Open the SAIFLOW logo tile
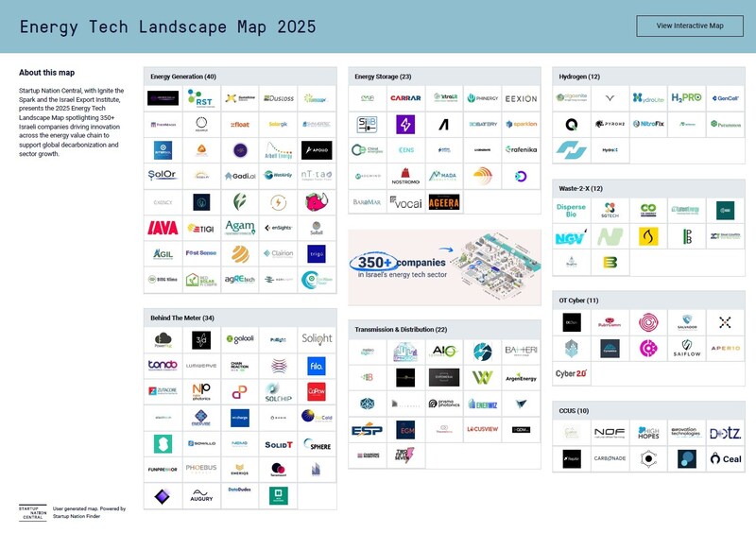This screenshot has width=756, height=533. pyautogui.click(x=687, y=349)
